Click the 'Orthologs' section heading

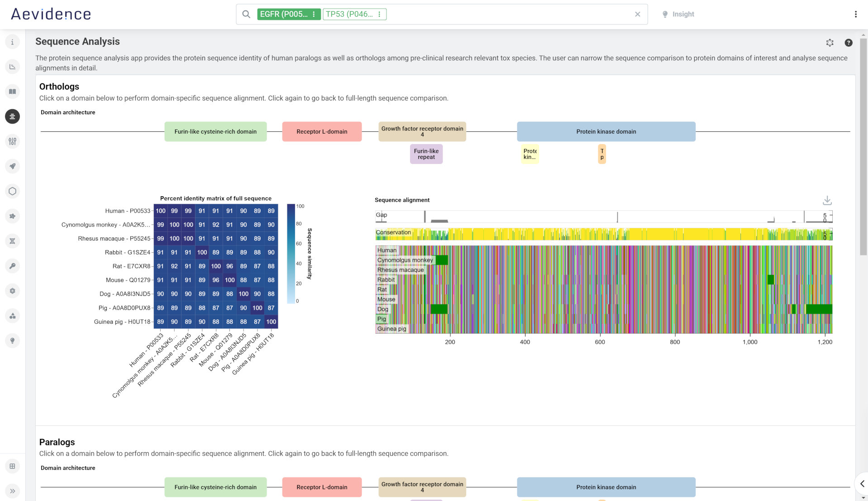tap(59, 87)
